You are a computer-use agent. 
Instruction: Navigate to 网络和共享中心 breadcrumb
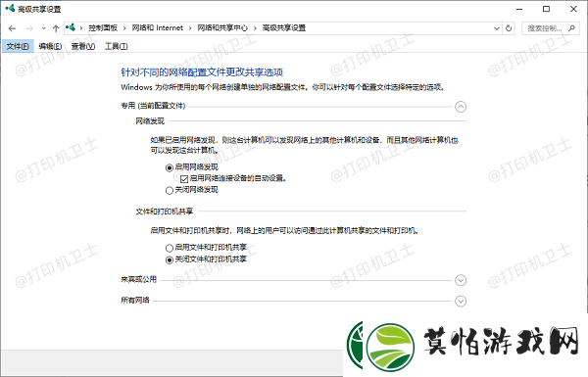click(x=222, y=27)
